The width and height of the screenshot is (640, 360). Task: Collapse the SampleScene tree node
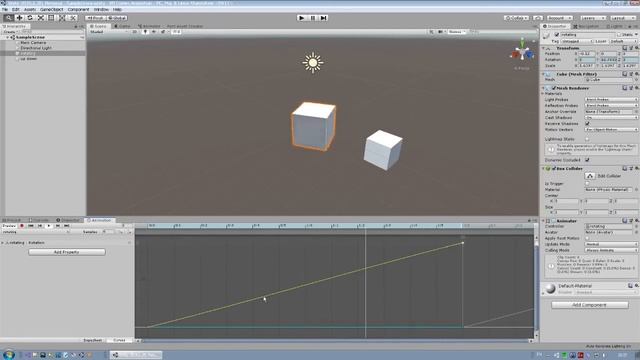(7, 37)
